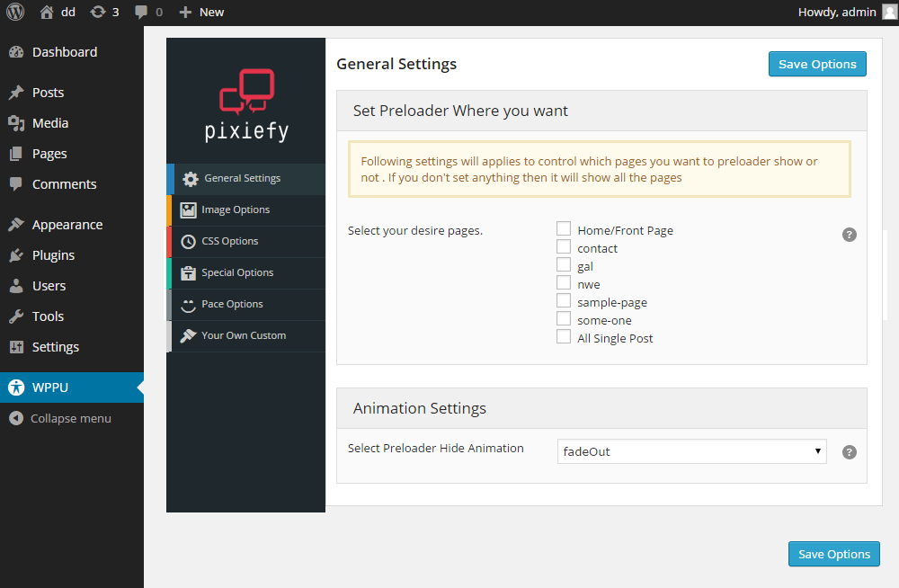
Task: Check the All Single Post checkbox
Action: [x=564, y=337]
